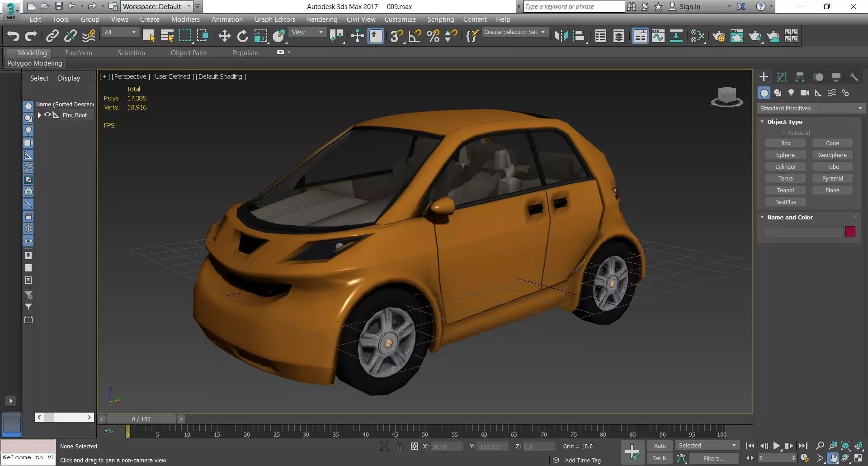Select Geometry category in Create panel
The height and width of the screenshot is (466, 868).
pos(764,93)
